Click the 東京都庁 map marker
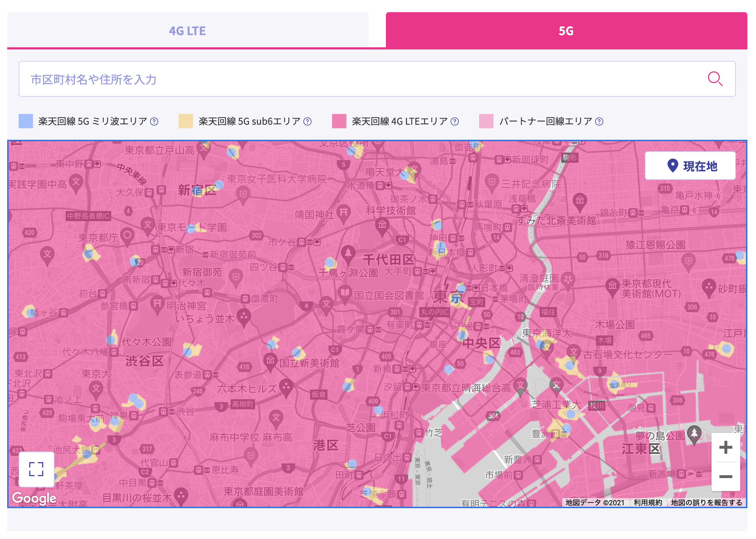Screen dimensions: 756x539 point(127,237)
